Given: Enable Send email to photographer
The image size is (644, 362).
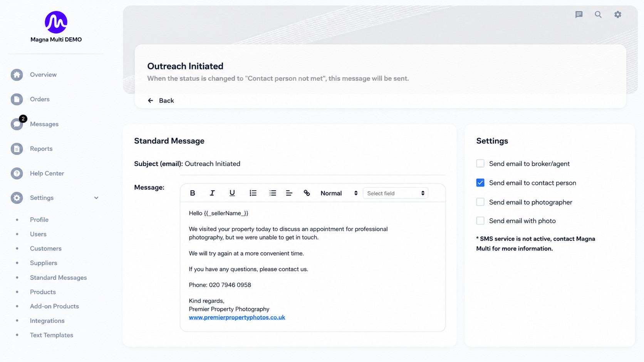Looking at the screenshot, I should click(x=480, y=202).
